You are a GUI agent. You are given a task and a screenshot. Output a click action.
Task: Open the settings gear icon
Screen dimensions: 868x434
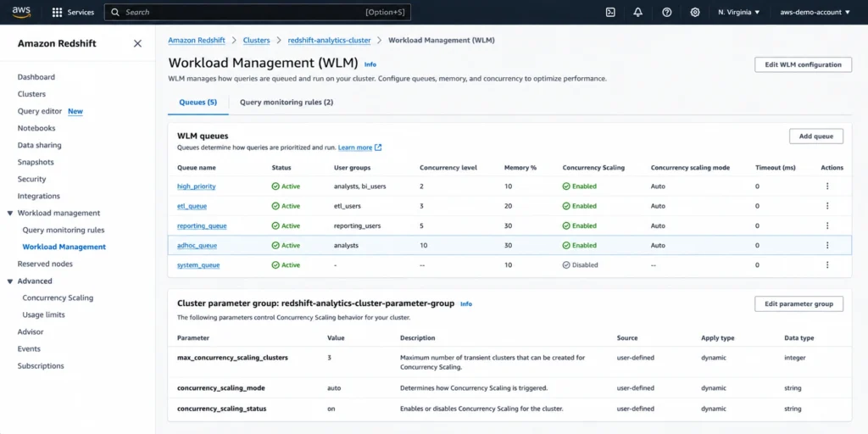click(x=695, y=12)
